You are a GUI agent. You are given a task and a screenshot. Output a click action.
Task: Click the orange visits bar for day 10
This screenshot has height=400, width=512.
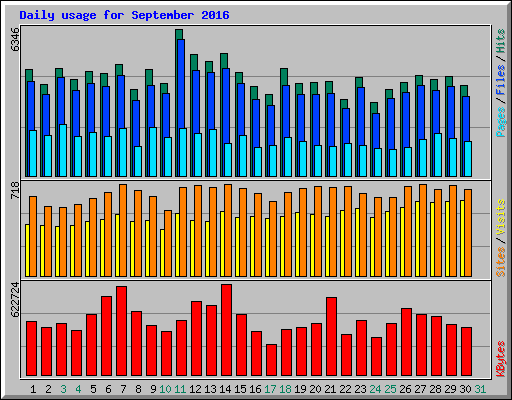(x=168, y=243)
